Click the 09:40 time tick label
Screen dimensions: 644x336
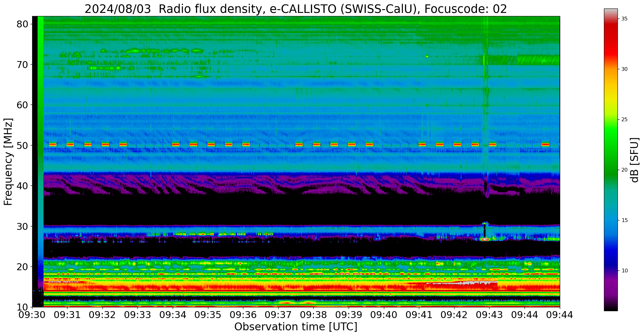[384, 315]
